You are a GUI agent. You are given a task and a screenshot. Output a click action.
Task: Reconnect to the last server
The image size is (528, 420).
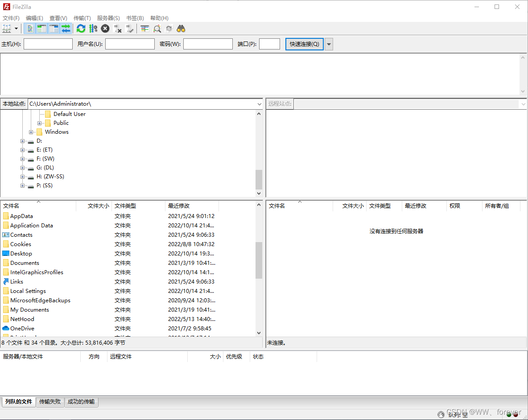tap(130, 29)
